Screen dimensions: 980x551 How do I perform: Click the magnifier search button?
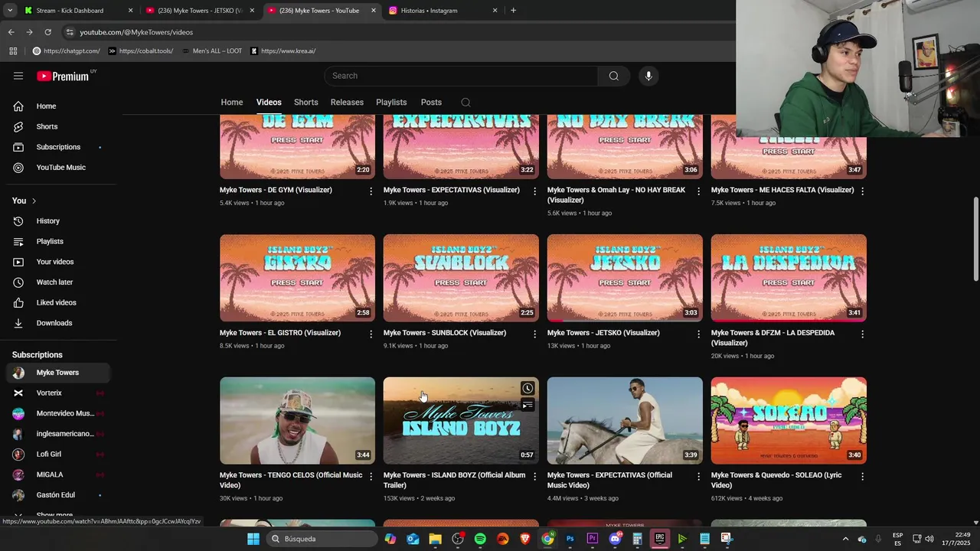[x=613, y=76]
